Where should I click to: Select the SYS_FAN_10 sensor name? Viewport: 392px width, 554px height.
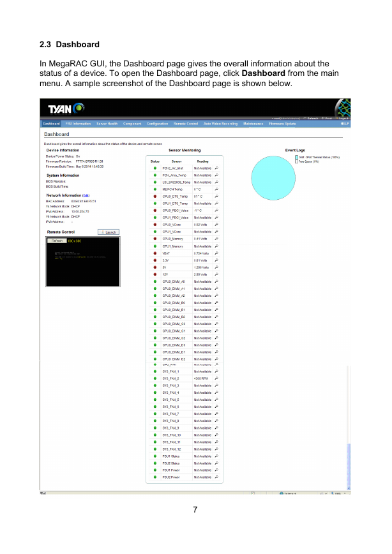pyautogui.click(x=172, y=435)
